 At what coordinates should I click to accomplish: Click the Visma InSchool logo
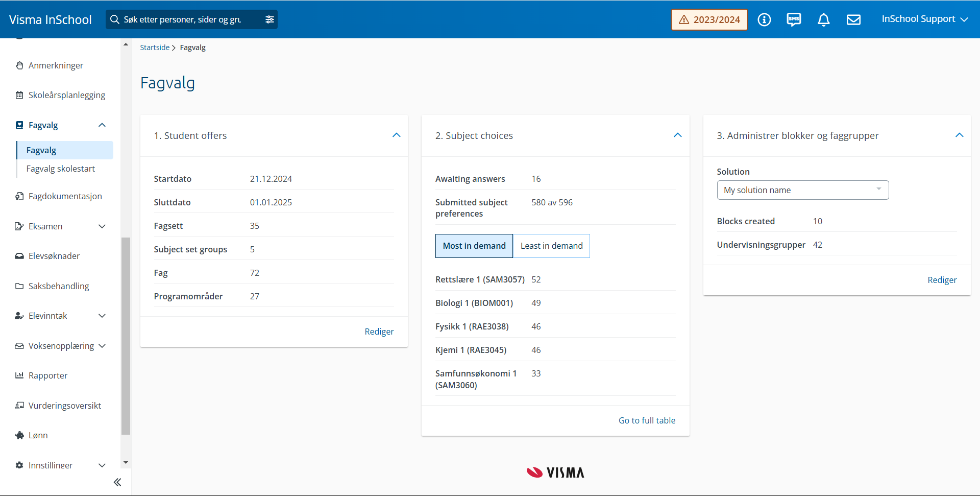51,19
